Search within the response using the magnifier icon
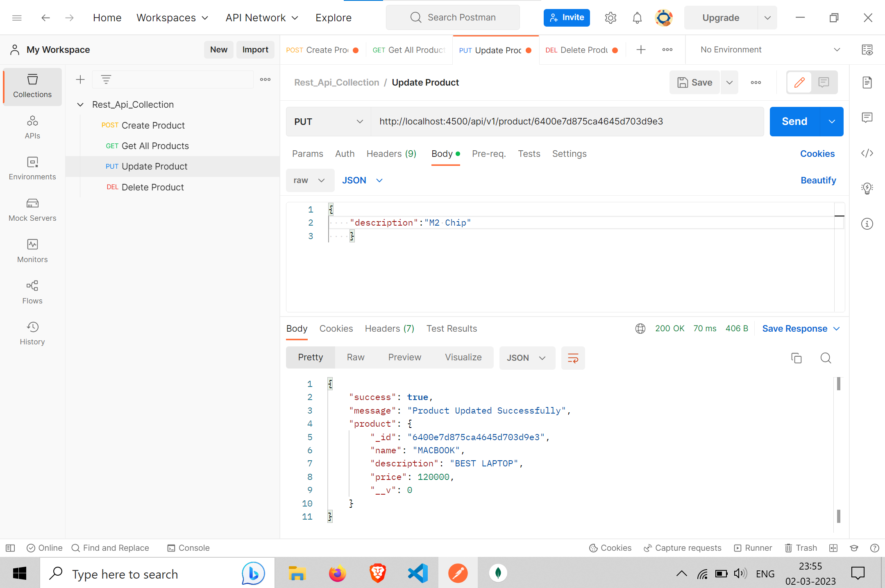 [x=826, y=357]
